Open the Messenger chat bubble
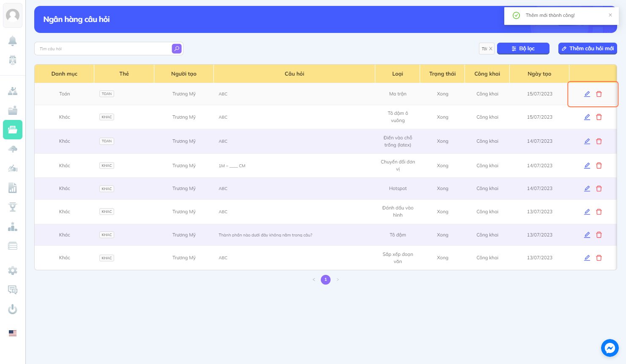Viewport: 626px width, 364px height. click(x=610, y=348)
